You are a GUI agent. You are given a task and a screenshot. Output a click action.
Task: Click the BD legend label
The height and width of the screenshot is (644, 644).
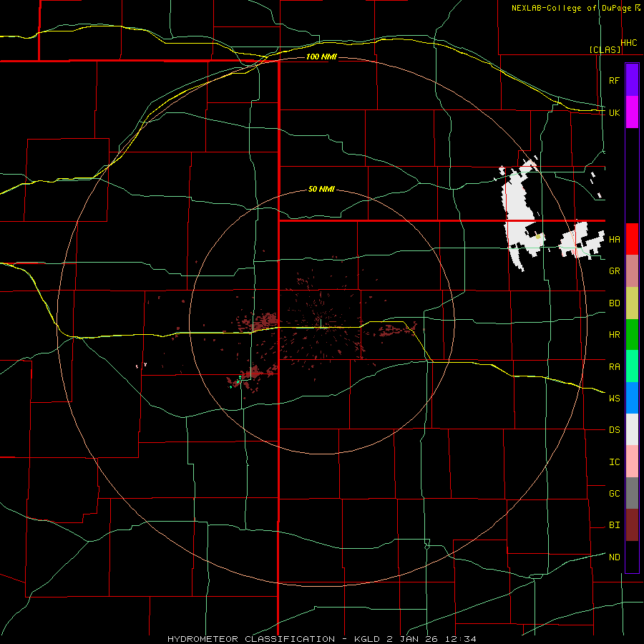(x=614, y=303)
